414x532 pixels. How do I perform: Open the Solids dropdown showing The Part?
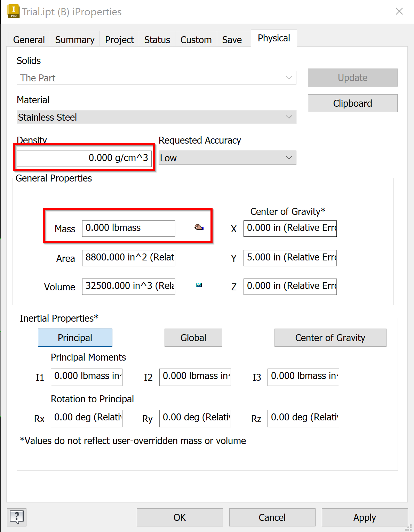156,78
